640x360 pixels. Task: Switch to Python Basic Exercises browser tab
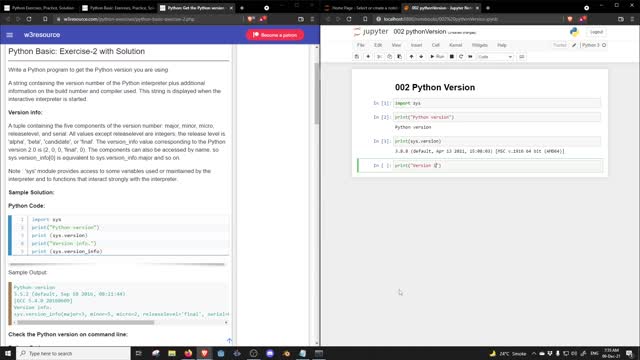[118, 8]
